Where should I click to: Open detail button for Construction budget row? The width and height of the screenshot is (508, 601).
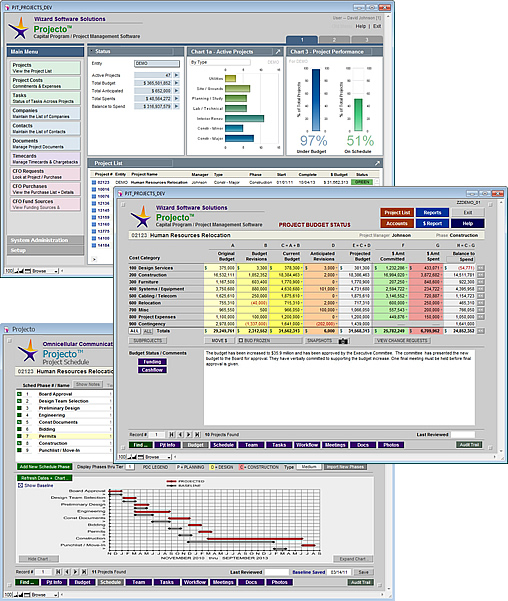click(480, 275)
